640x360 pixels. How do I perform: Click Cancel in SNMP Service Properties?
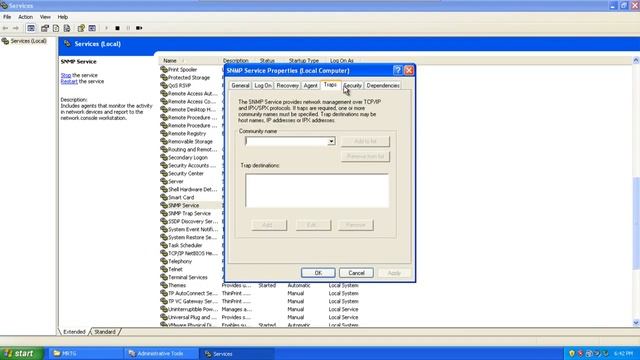pos(356,273)
